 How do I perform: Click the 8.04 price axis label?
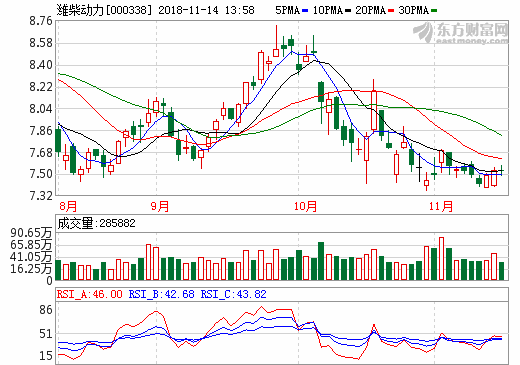(41, 109)
